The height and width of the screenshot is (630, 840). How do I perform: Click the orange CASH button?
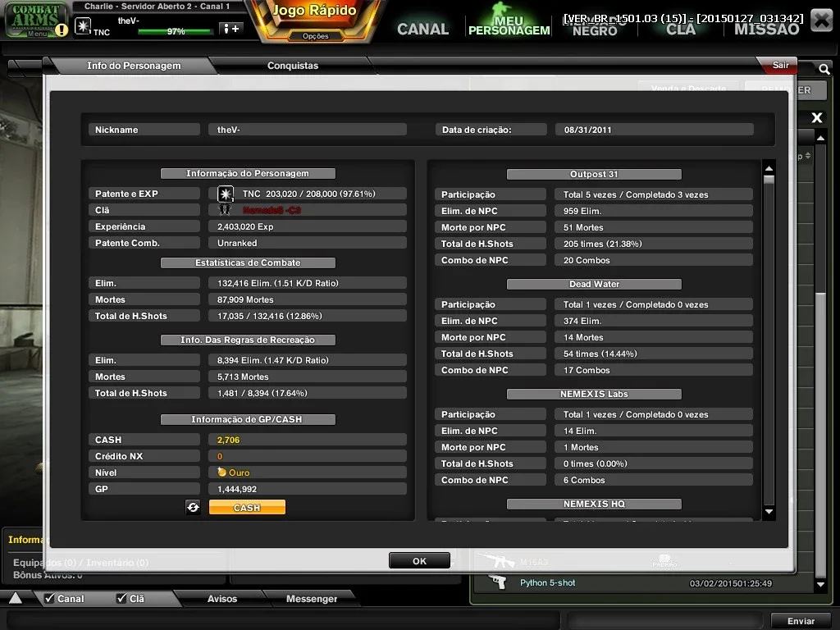(247, 507)
